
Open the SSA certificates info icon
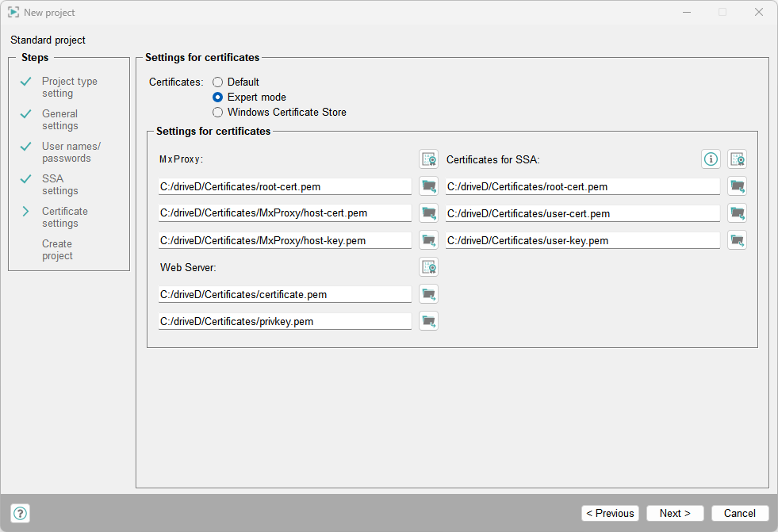point(711,159)
